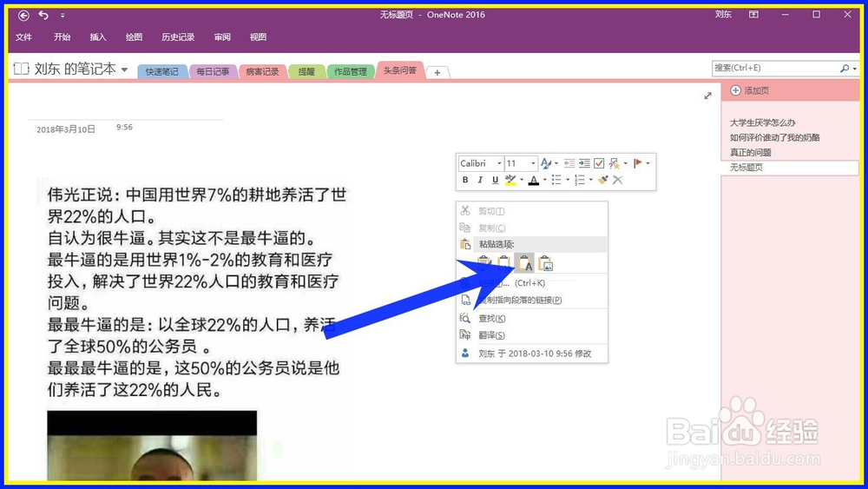Viewport: 868px width, 489px height.
Task: Select the Keep Text Only paste option
Action: (524, 263)
